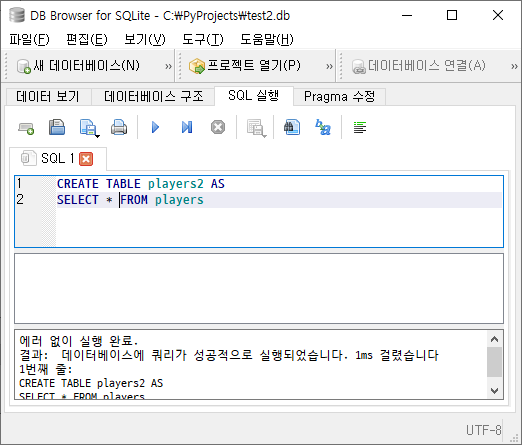Expand overflow chevron after 새 데이터베이스
Image resolution: width=522 pixels, height=445 pixels.
[x=168, y=67]
